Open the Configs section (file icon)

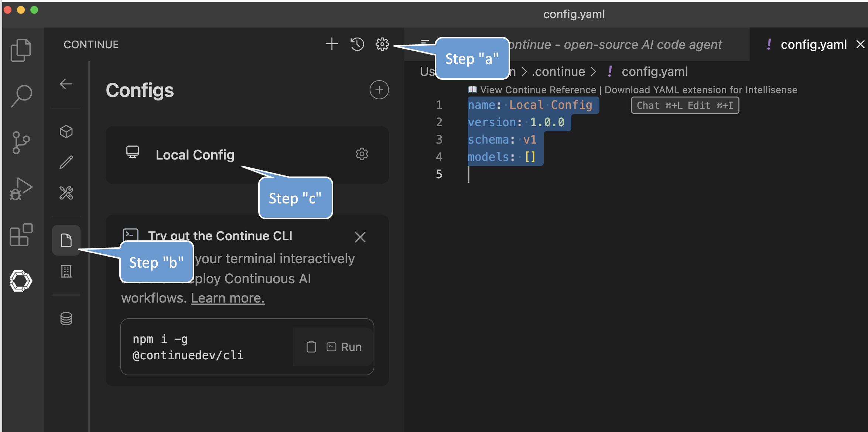tap(66, 240)
